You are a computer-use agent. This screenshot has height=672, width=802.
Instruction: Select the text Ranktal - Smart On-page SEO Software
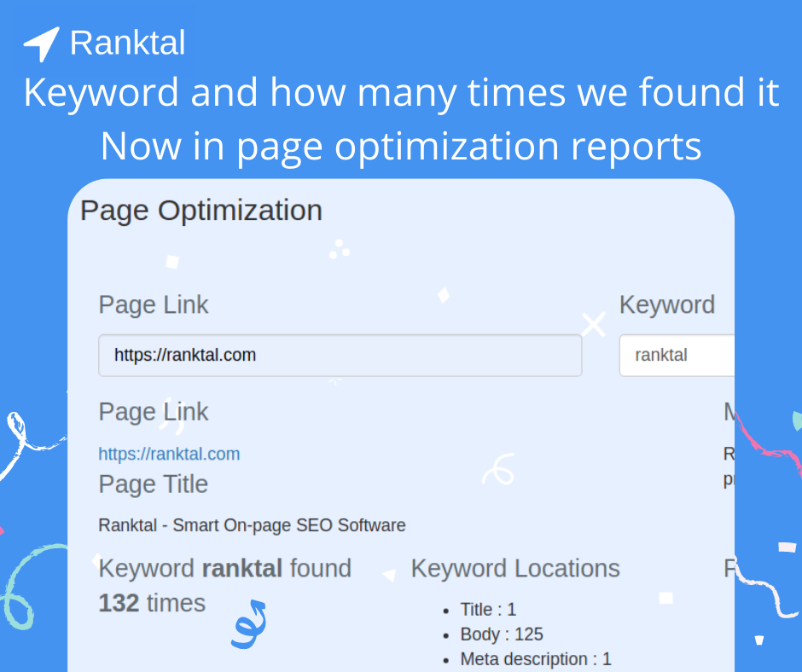click(252, 525)
